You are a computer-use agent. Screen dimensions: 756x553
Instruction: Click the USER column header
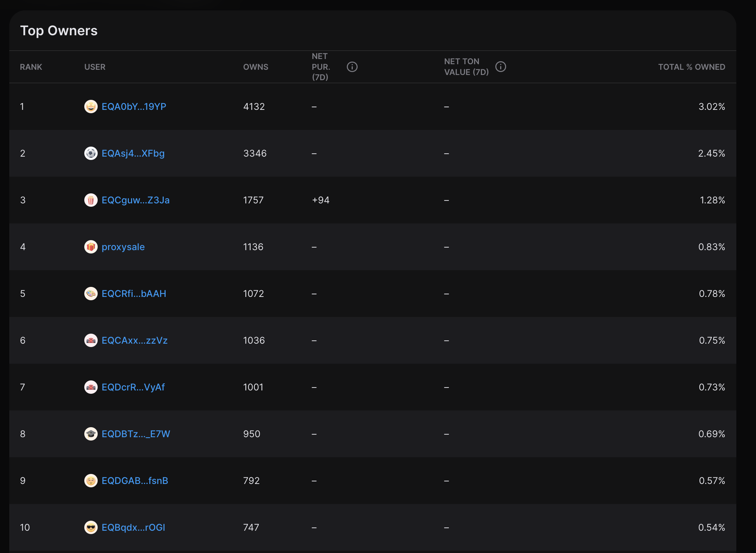95,67
